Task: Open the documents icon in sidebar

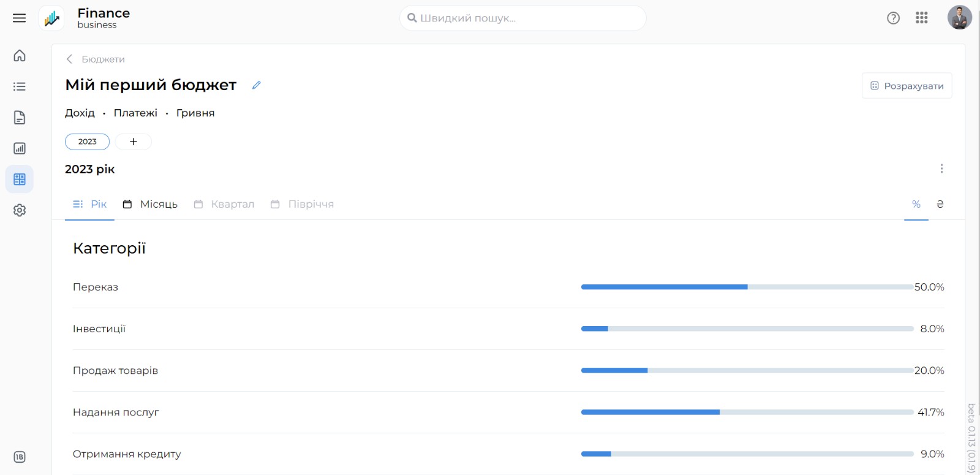Action: coord(20,118)
